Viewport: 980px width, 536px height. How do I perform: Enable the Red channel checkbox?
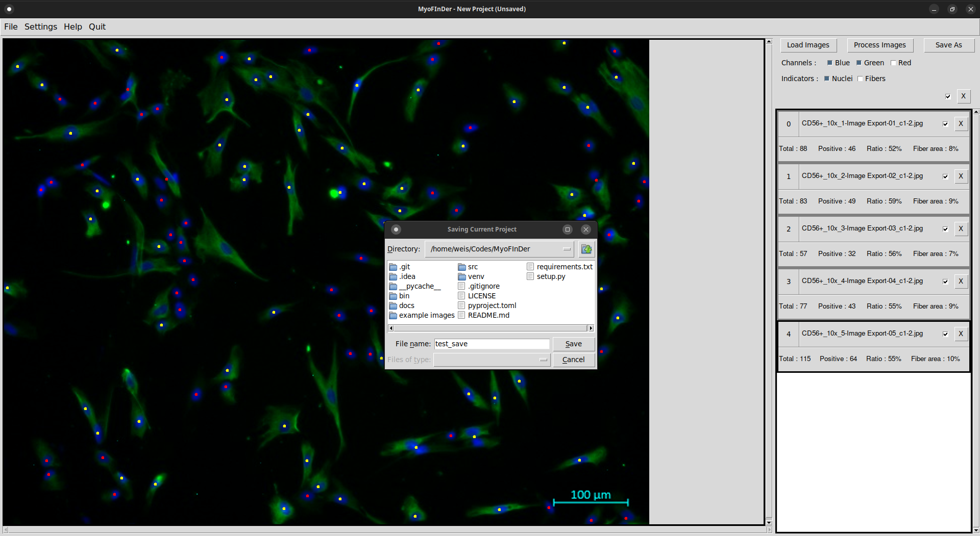pos(893,63)
